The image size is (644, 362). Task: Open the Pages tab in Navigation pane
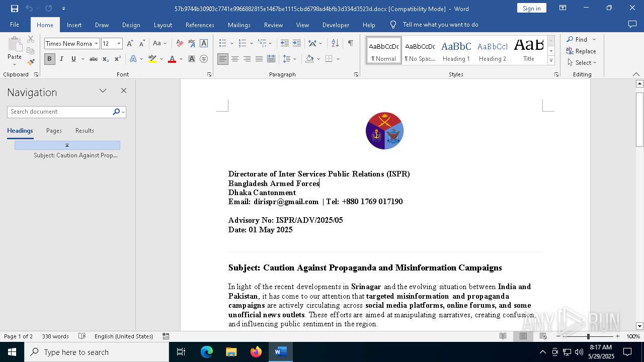click(54, 131)
